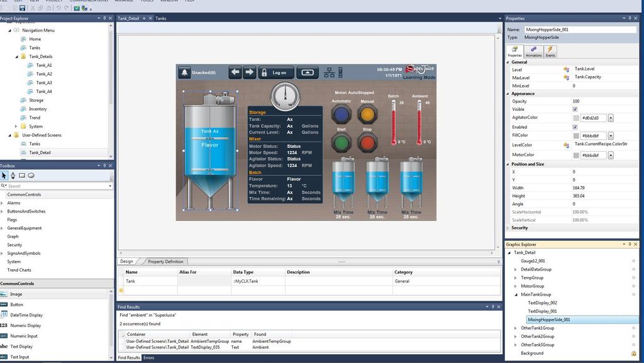
Task: Open the AgitatorColor dropdown arrow
Action: point(611,118)
